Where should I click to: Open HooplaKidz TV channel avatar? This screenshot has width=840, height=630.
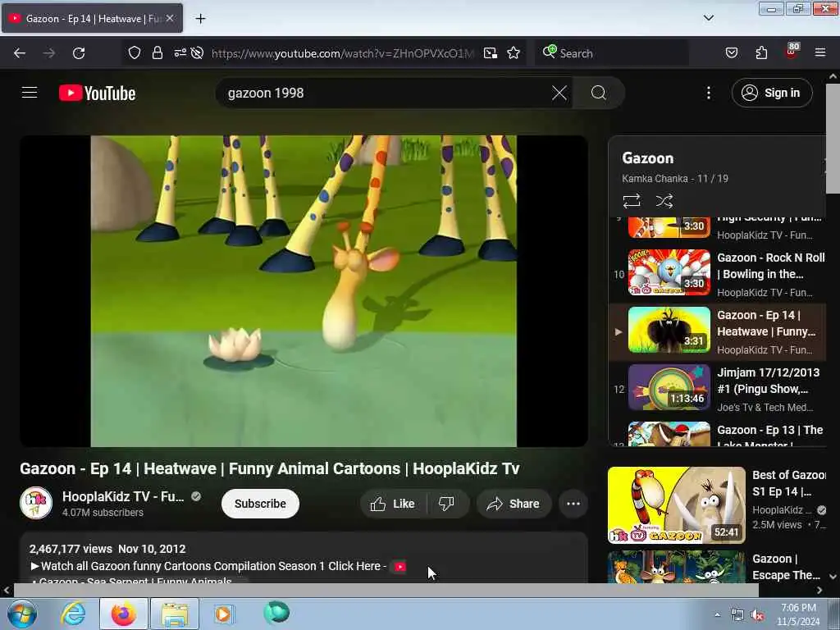click(36, 503)
